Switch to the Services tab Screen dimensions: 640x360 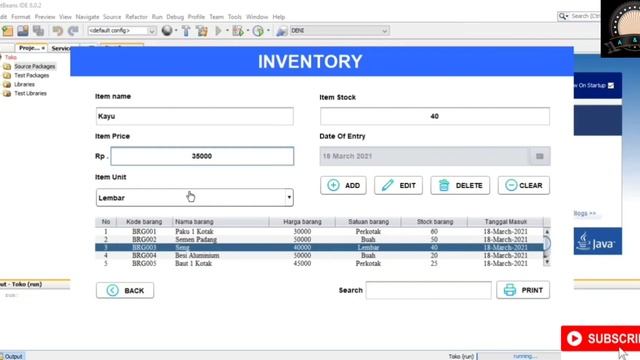point(61,48)
